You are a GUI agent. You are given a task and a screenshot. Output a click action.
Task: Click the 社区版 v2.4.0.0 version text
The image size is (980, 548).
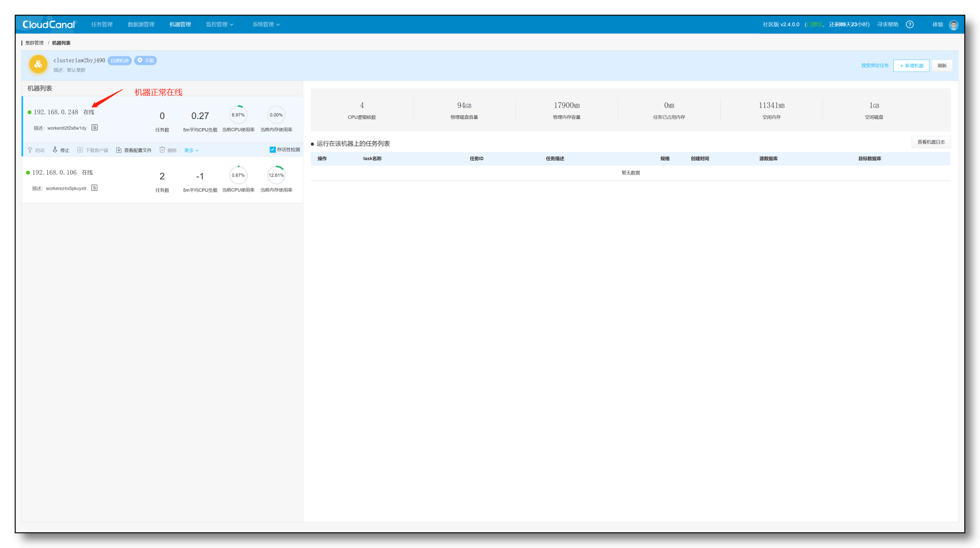pos(781,24)
